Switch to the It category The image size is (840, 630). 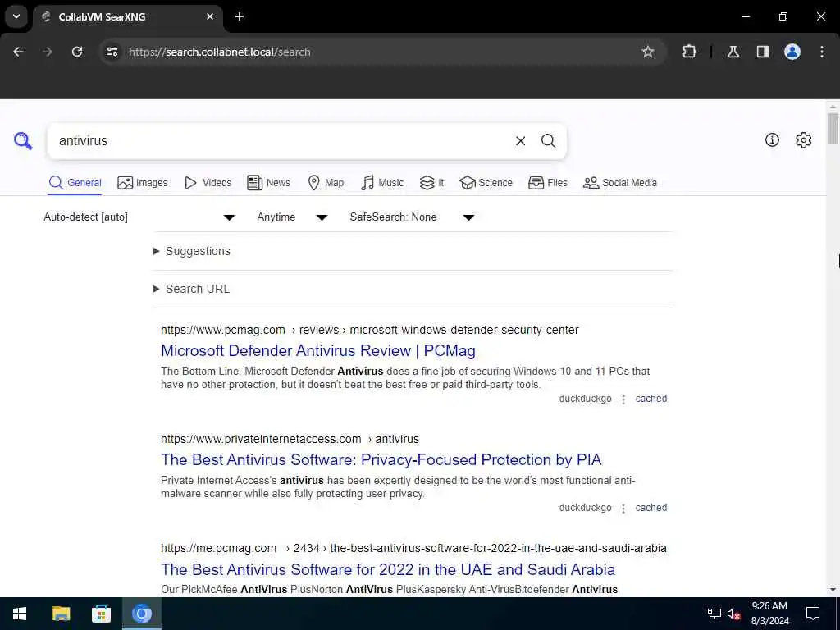pyautogui.click(x=431, y=183)
